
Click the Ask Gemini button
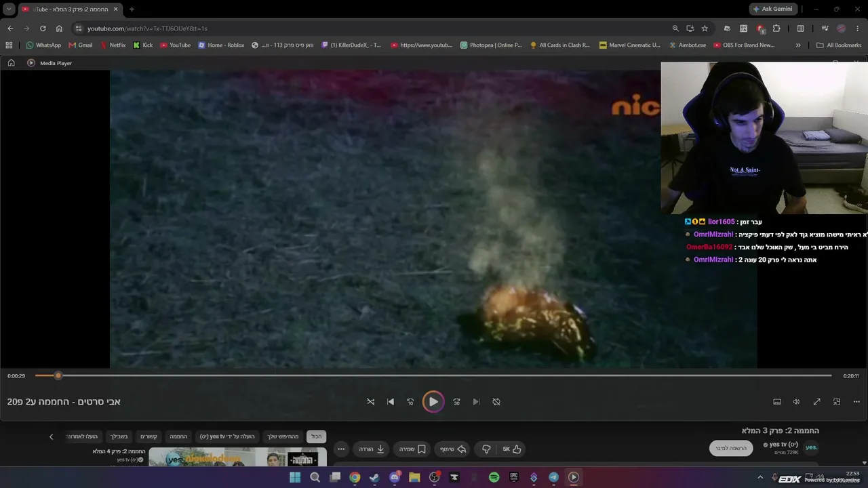pos(772,9)
